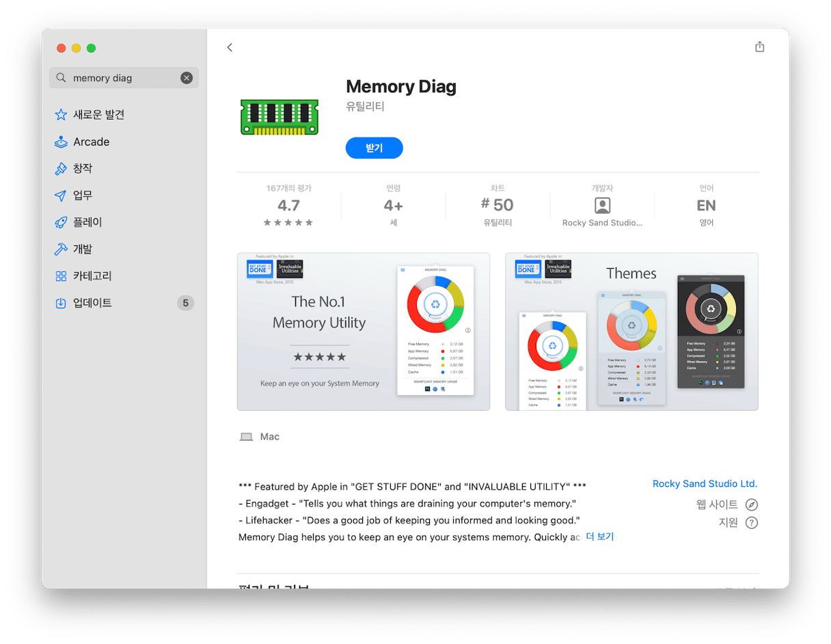
Task: Click the website compass icon
Action: tap(752, 505)
